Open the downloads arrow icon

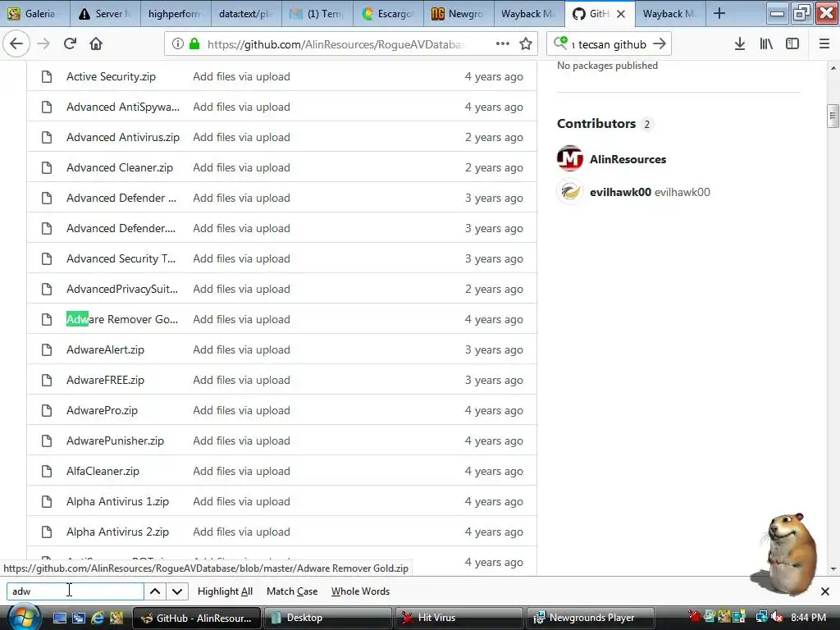(x=740, y=44)
